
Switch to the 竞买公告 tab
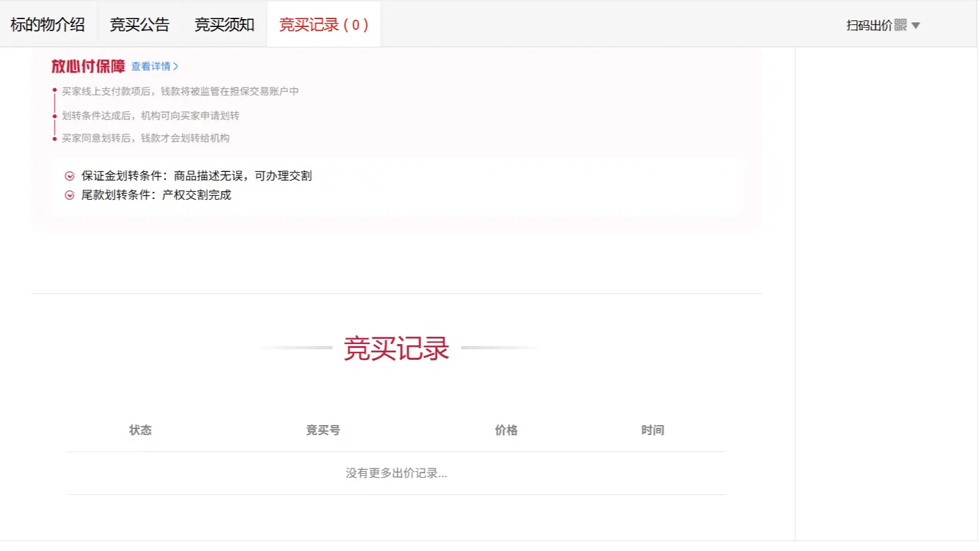(140, 25)
